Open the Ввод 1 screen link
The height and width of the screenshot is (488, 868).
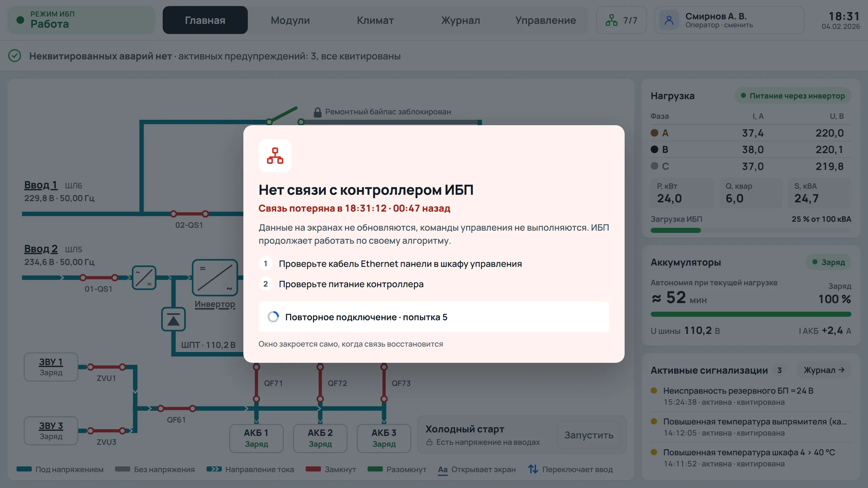coord(41,185)
